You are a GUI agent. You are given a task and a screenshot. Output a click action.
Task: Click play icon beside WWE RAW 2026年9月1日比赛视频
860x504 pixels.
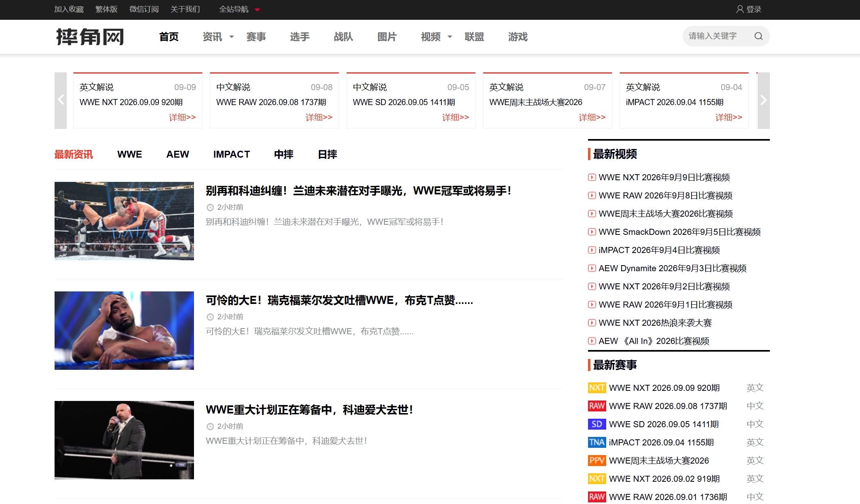tap(592, 305)
